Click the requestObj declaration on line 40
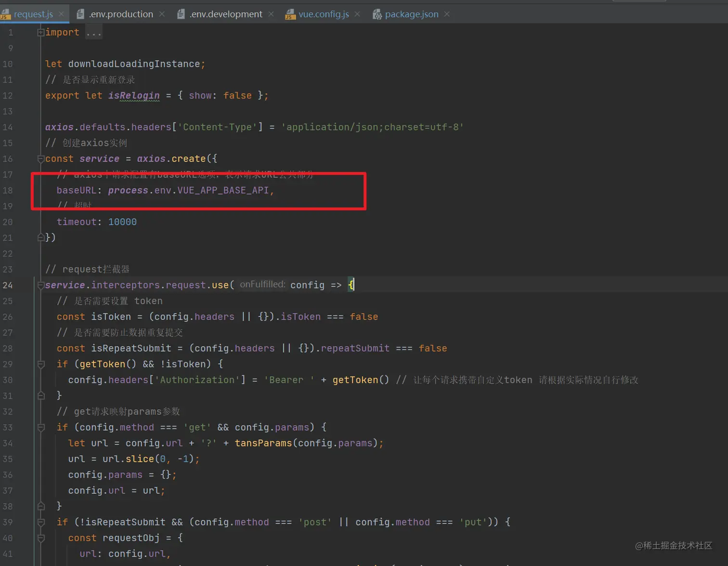 (131, 538)
